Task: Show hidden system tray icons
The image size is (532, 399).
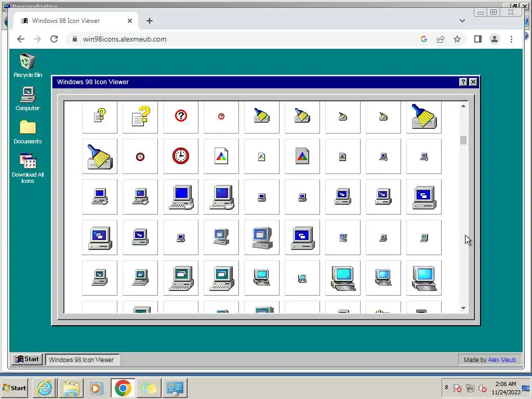Action: (446, 388)
